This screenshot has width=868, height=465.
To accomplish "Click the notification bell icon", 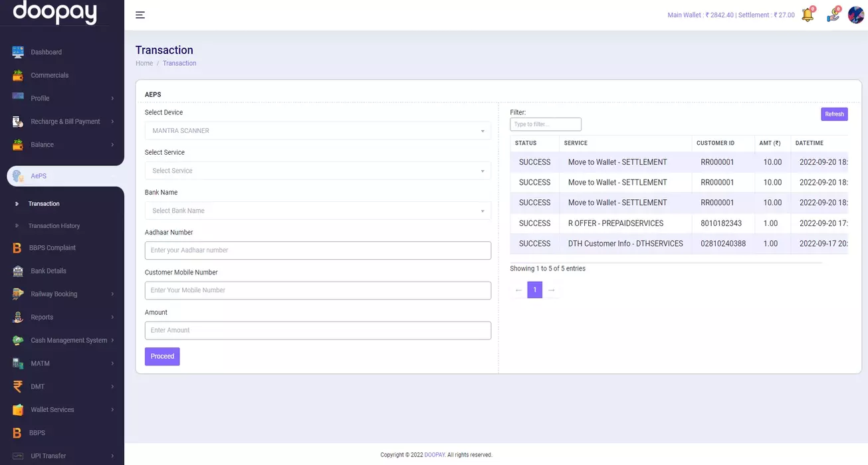I will pyautogui.click(x=808, y=15).
